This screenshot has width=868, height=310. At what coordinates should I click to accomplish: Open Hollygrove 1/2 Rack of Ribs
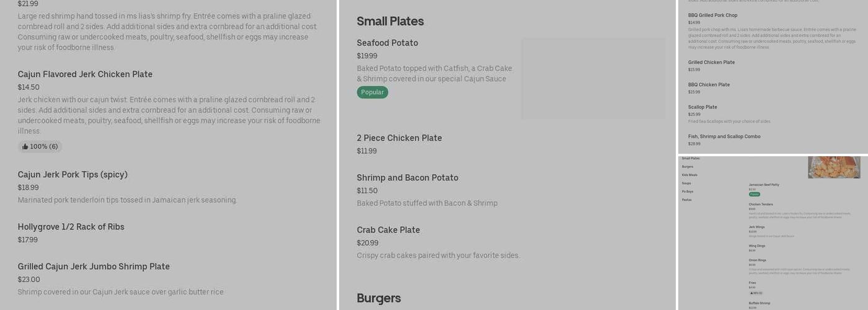pyautogui.click(x=71, y=227)
